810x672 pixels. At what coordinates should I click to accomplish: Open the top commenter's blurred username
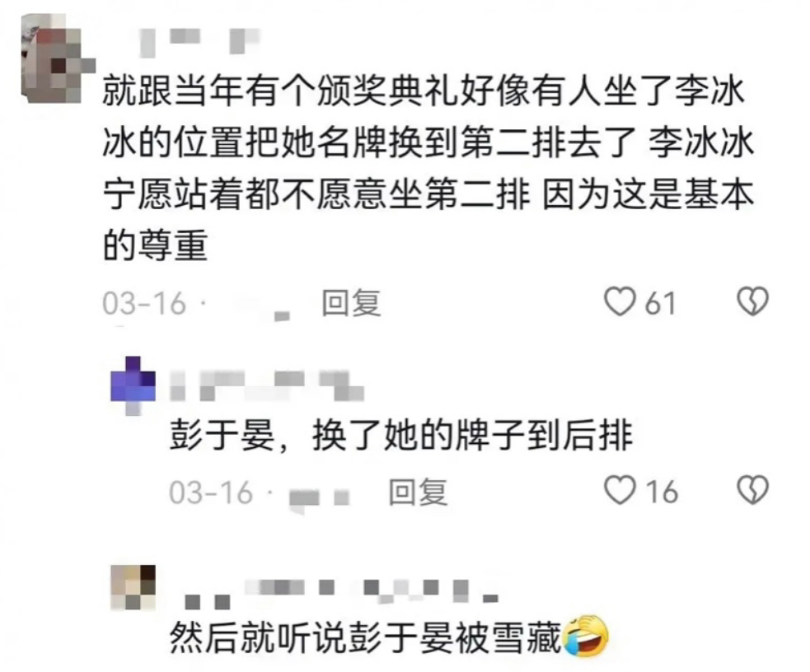(199, 41)
